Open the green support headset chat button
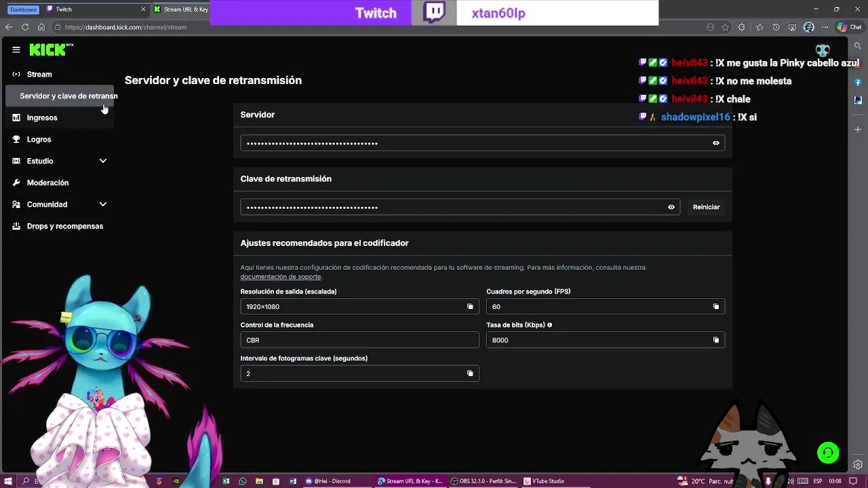This screenshot has width=868, height=488. [x=828, y=452]
